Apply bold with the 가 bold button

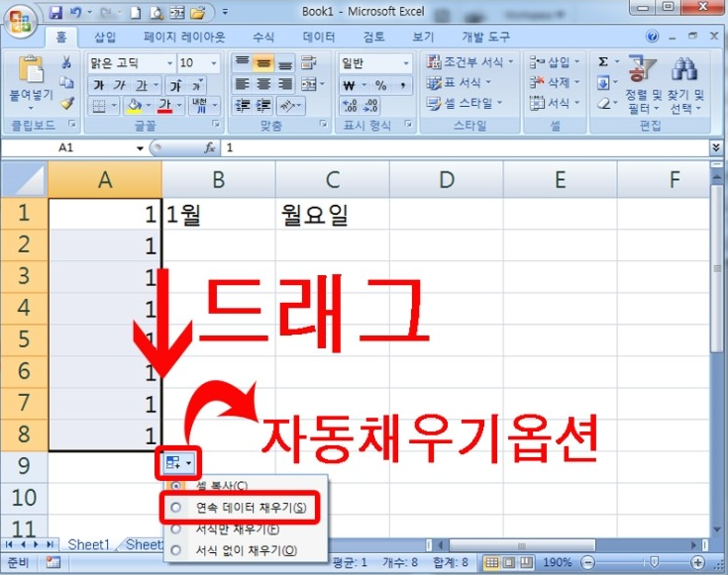click(x=98, y=85)
